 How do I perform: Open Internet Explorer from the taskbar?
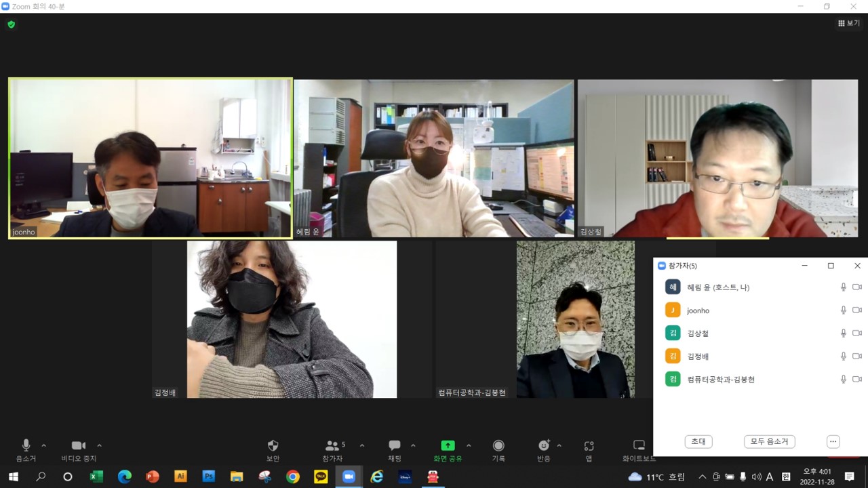(x=376, y=476)
